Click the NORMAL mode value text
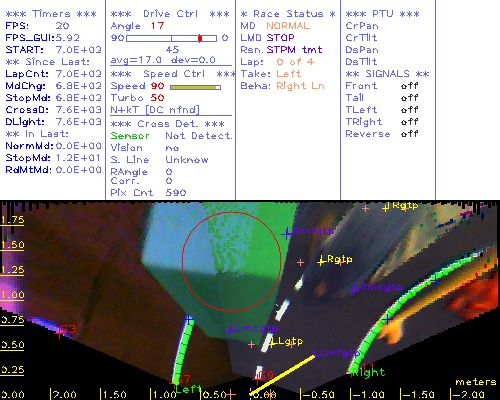 (288, 26)
